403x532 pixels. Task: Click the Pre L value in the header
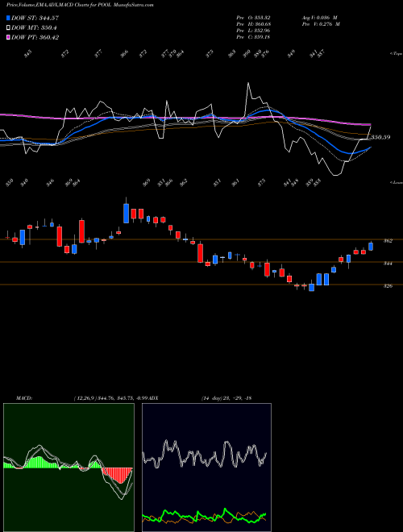coord(253,31)
